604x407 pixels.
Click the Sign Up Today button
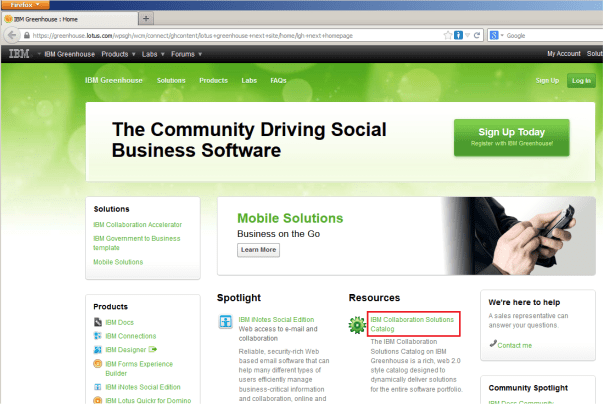[x=511, y=137]
